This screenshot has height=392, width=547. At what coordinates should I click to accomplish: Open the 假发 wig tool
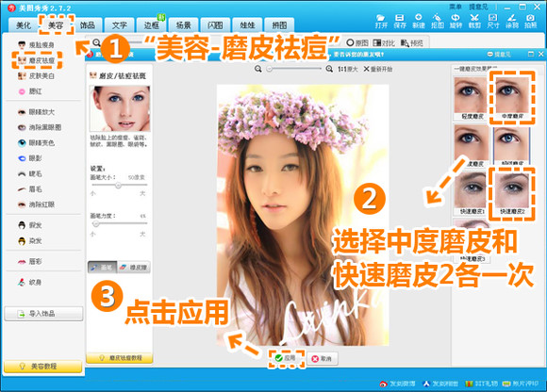coord(30,225)
